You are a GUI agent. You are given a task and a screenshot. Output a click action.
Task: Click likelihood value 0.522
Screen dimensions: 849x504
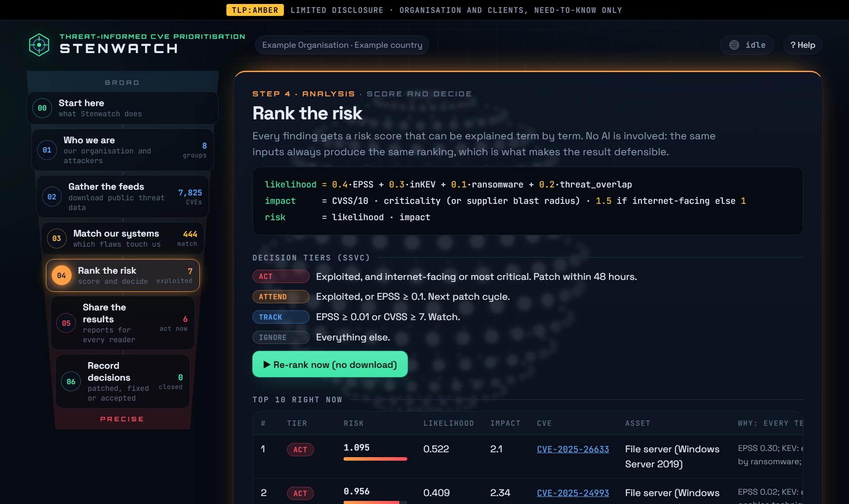point(436,449)
